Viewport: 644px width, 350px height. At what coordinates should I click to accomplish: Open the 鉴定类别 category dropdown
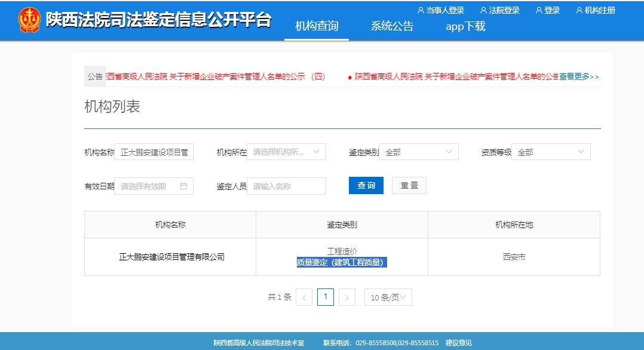point(418,152)
